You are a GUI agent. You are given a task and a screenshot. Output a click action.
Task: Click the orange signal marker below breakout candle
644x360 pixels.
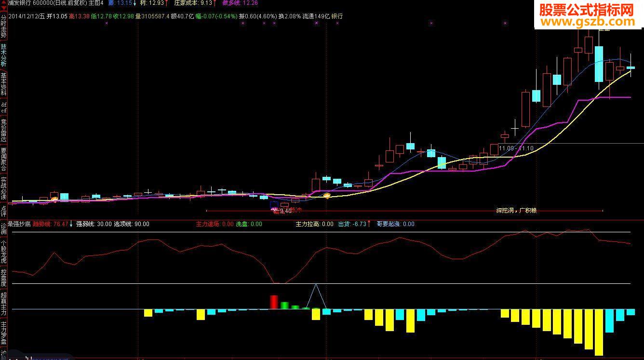point(327,196)
